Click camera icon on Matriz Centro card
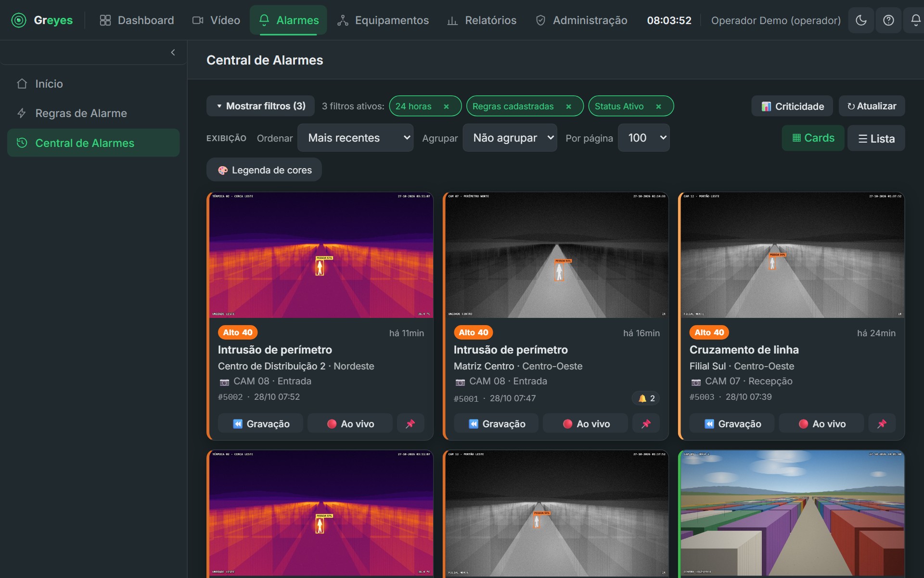This screenshot has width=924, height=578. (460, 382)
